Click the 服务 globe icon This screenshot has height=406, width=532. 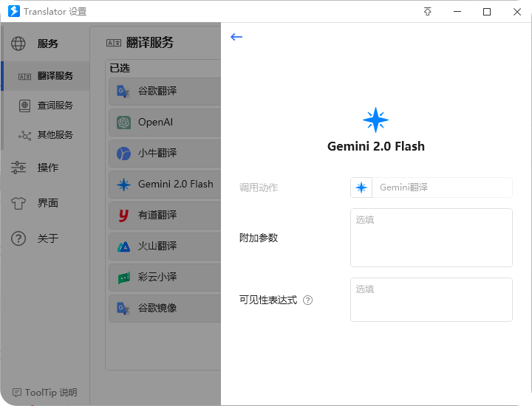click(18, 44)
